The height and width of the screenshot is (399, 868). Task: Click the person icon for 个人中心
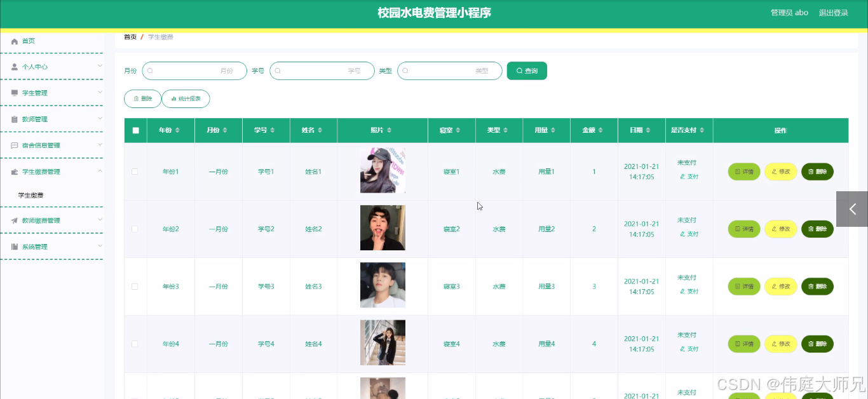[15, 67]
